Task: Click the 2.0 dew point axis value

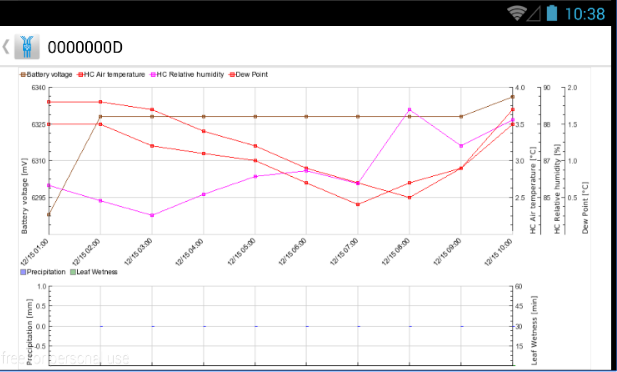Action: tap(572, 87)
